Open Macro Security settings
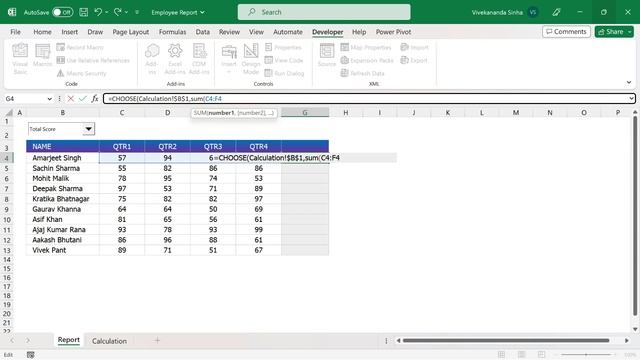Screen dimensions: 640x360 pyautogui.click(x=81, y=73)
